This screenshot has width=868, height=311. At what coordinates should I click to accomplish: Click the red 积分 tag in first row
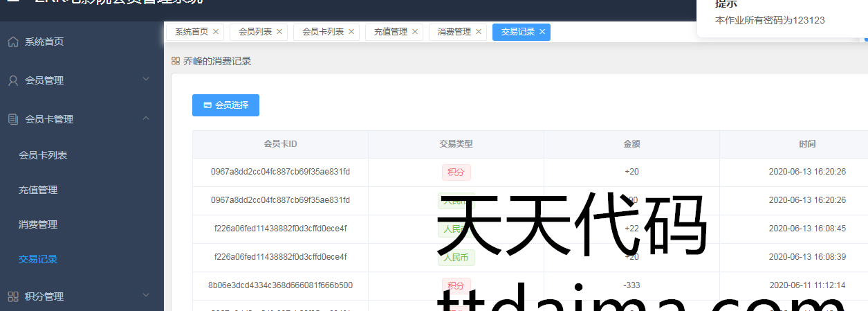click(x=456, y=172)
